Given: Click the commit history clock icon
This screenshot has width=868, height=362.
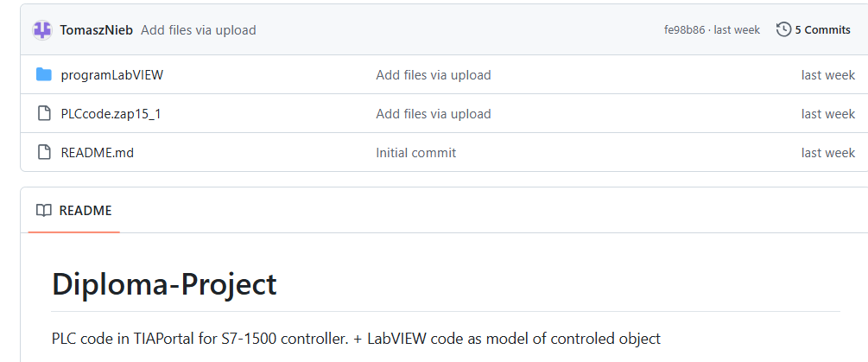Looking at the screenshot, I should click(783, 30).
